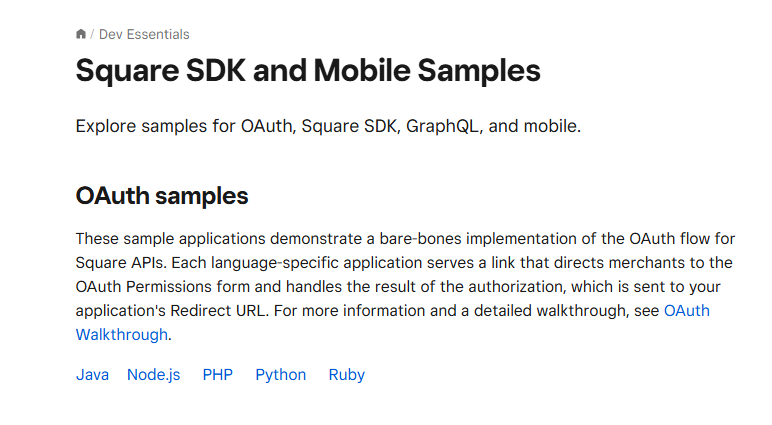Go to the Node.js sample link

(153, 375)
